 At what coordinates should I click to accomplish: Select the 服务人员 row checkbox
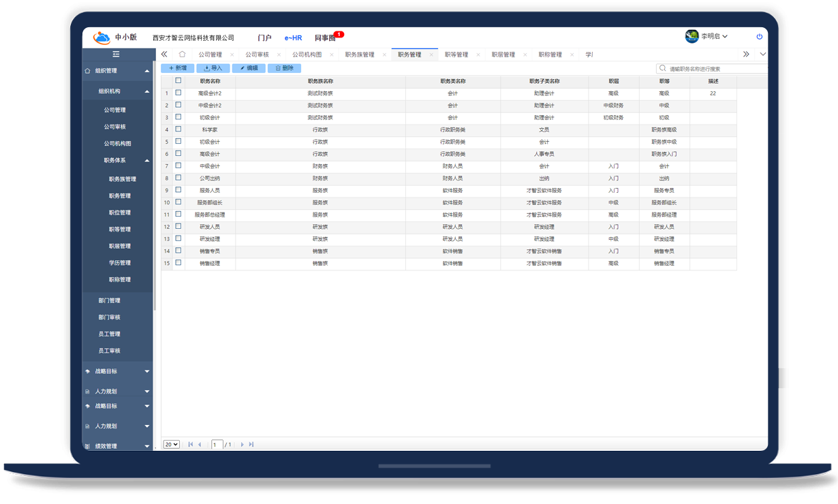(179, 190)
